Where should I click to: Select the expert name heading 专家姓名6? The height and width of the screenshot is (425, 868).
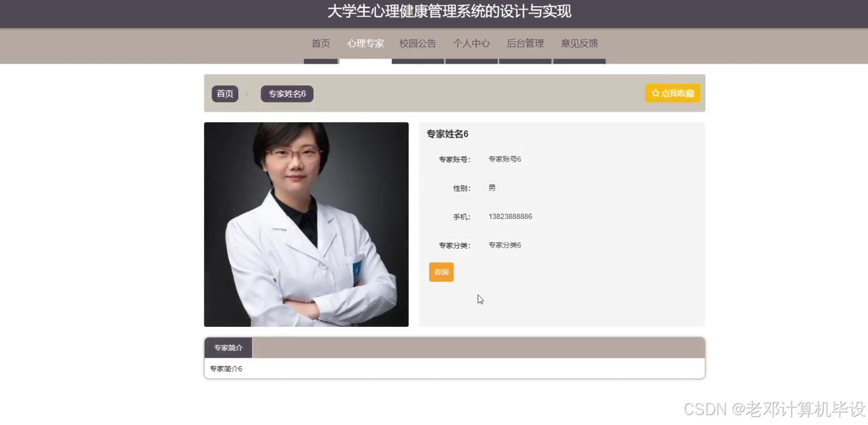tap(446, 134)
